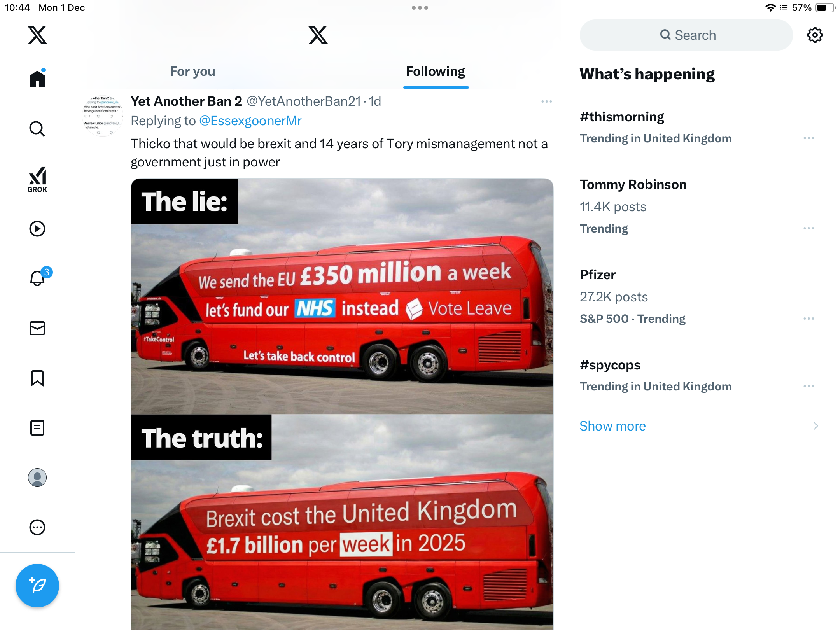
Task: Open the @EssexgoonerMr mention link
Action: tap(250, 121)
